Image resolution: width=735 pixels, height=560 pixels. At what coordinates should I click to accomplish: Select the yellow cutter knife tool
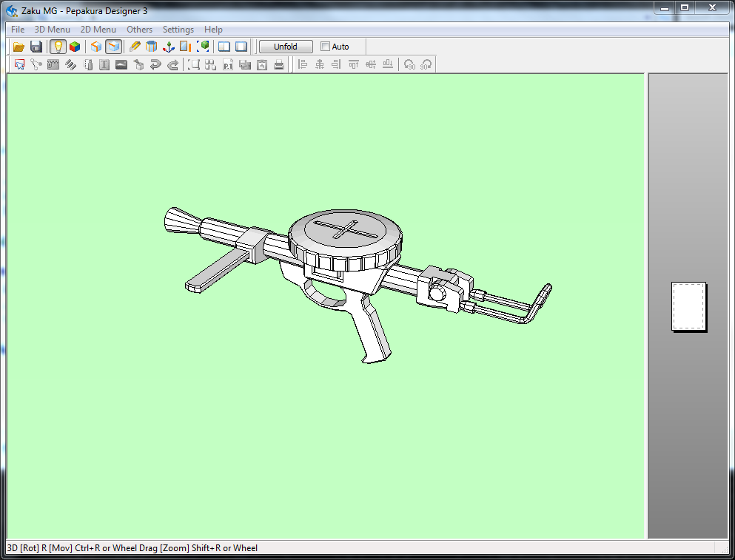pos(135,47)
